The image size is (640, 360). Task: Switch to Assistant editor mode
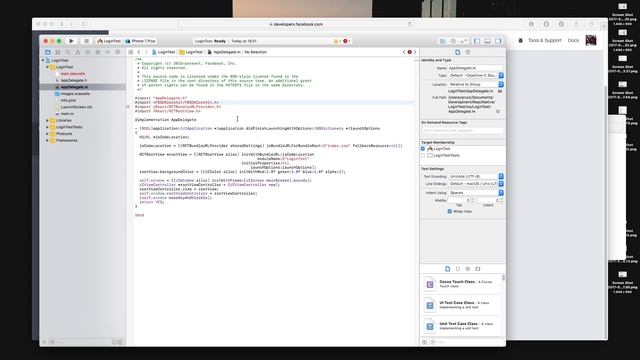453,41
